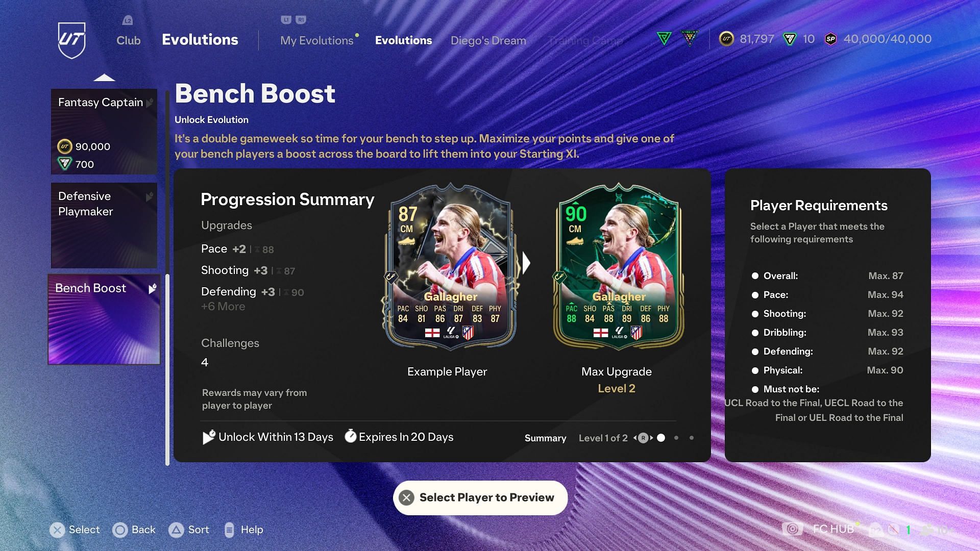
Task: Click Select Player to Preview button
Action: point(481,497)
